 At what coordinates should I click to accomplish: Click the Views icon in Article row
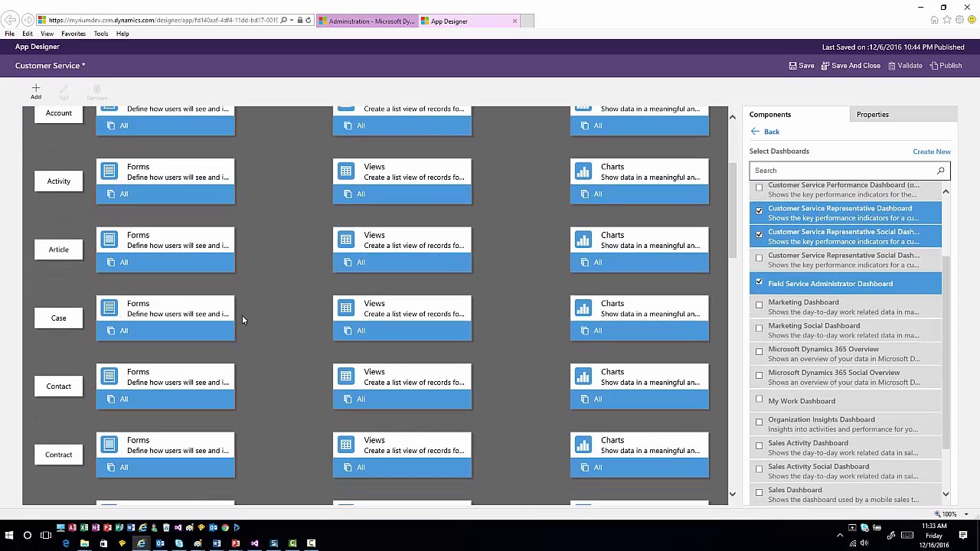(346, 240)
